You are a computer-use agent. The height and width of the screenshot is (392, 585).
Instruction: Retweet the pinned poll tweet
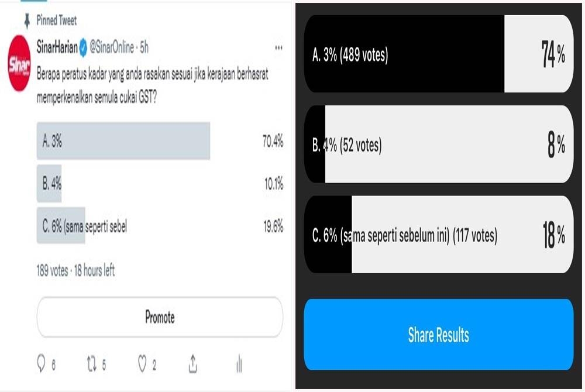click(92, 363)
